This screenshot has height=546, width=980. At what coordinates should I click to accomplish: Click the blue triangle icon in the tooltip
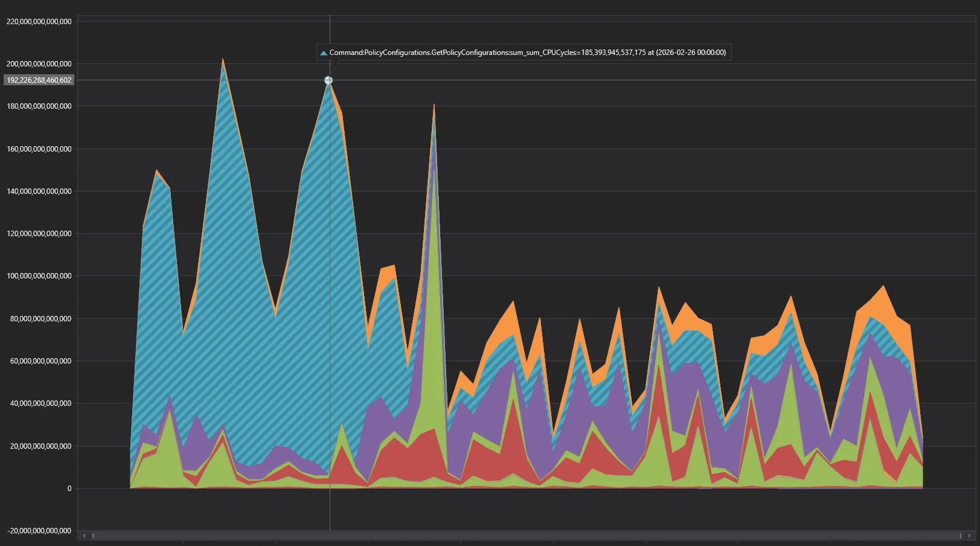[324, 53]
